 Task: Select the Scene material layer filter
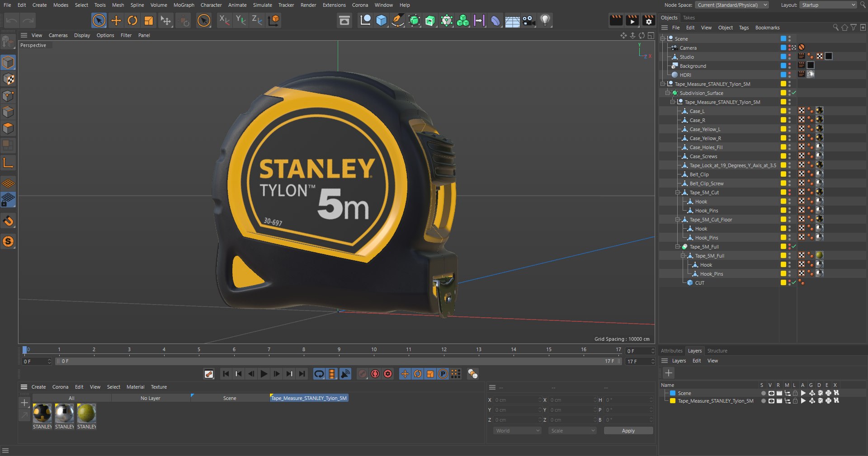230,398
